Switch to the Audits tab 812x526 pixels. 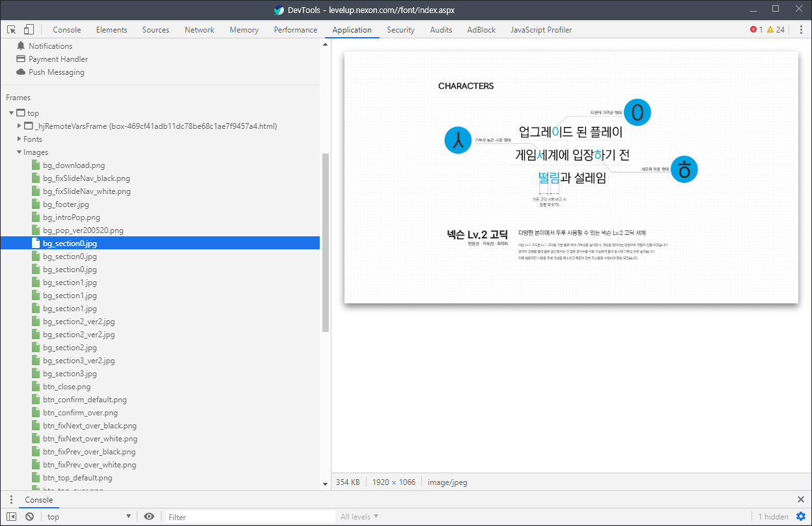click(441, 30)
